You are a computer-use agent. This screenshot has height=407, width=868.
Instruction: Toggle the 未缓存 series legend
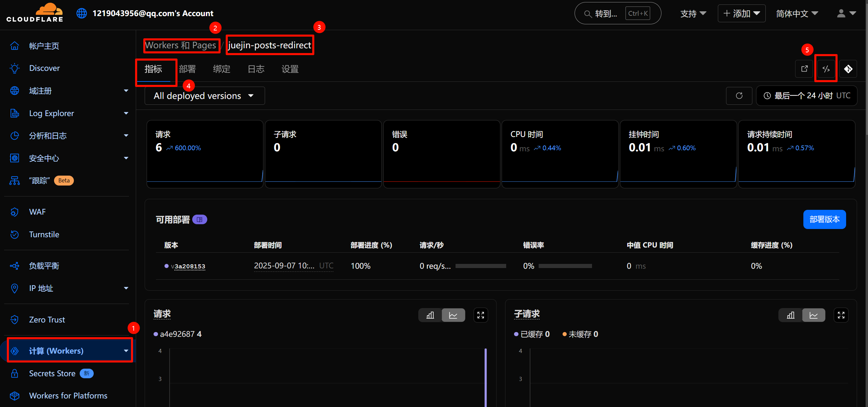click(580, 334)
